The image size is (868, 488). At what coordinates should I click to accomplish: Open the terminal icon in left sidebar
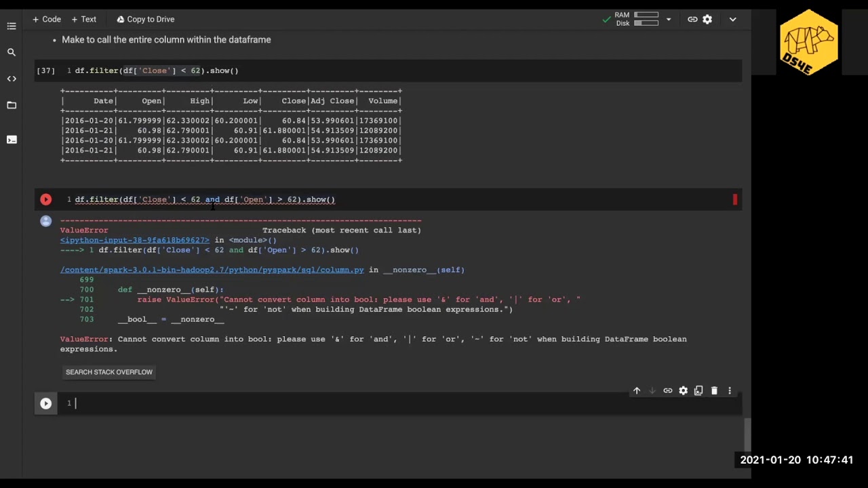12,140
